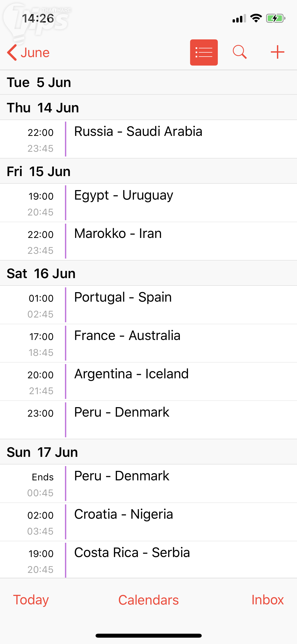Open the Inbox
The width and height of the screenshot is (297, 644).
267,600
